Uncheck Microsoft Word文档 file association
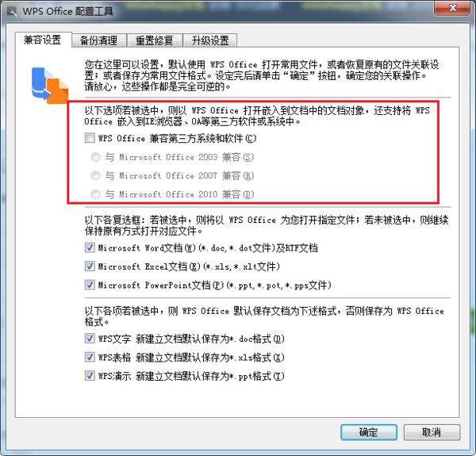 pos(90,247)
